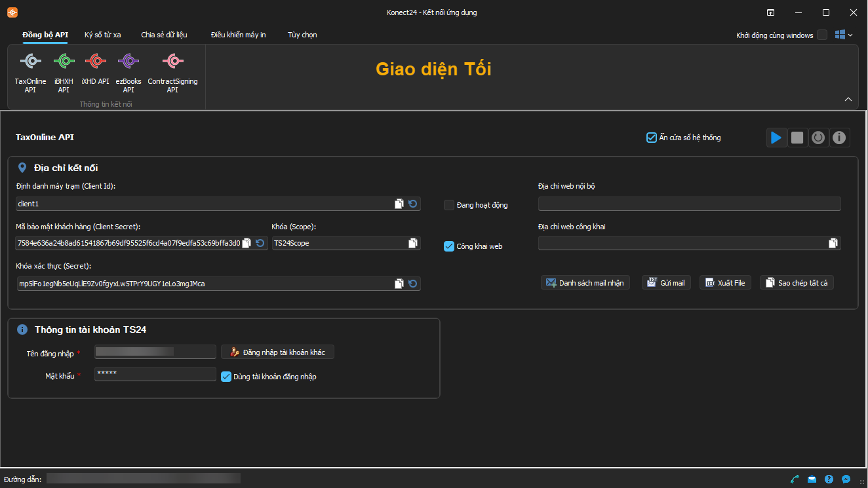Image resolution: width=868 pixels, height=488 pixels.
Task: Click the status bar resize grip dots
Action: [863, 483]
